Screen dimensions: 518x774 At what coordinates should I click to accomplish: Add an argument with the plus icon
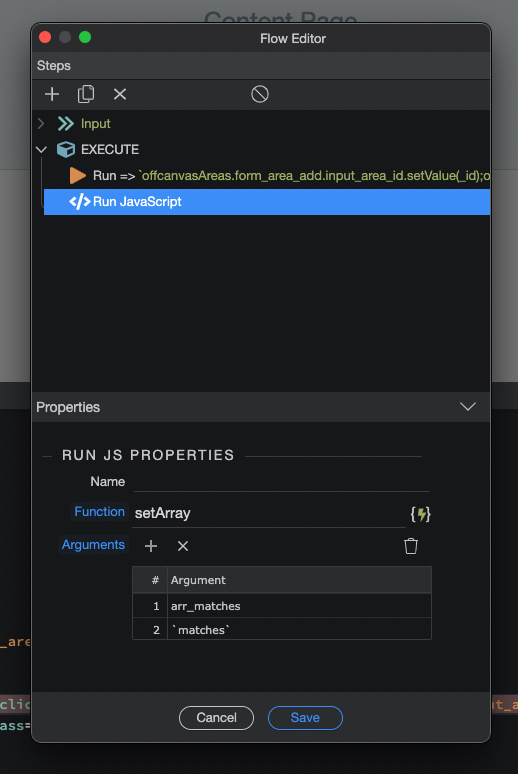pos(151,546)
